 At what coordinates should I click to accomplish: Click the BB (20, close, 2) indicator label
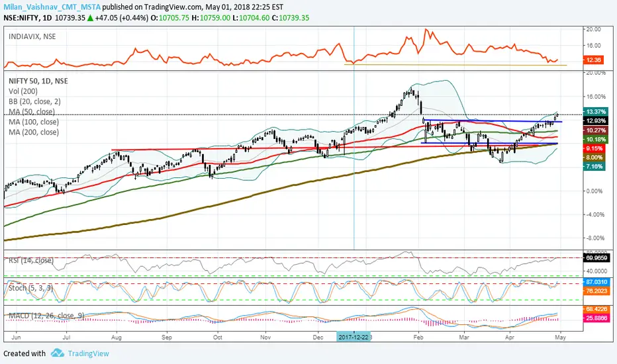click(x=34, y=101)
